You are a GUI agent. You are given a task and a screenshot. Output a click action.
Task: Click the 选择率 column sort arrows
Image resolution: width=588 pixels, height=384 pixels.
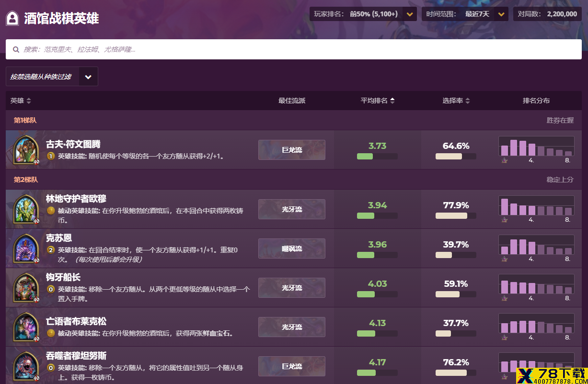468,101
